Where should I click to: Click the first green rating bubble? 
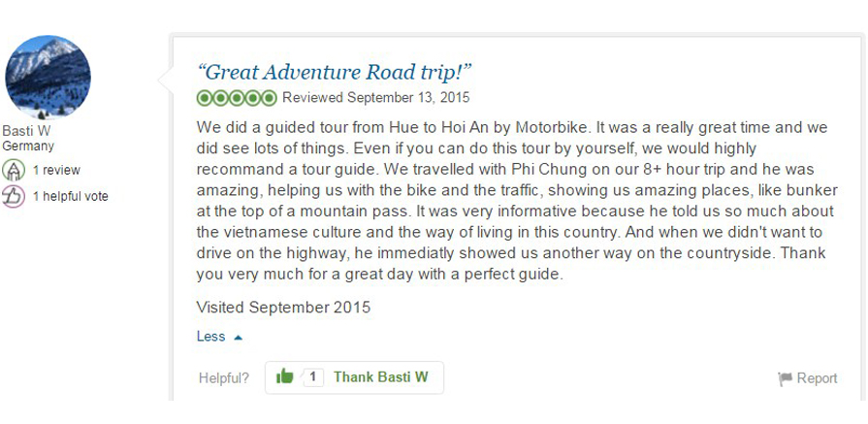[205, 98]
